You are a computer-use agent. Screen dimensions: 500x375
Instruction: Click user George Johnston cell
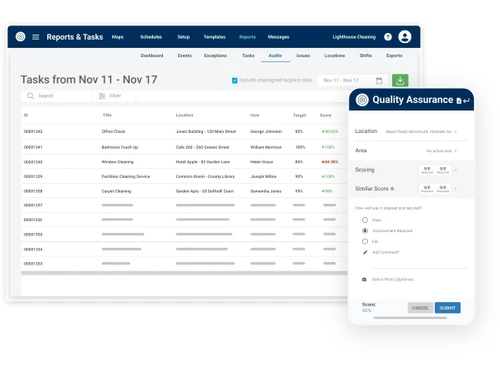(266, 132)
